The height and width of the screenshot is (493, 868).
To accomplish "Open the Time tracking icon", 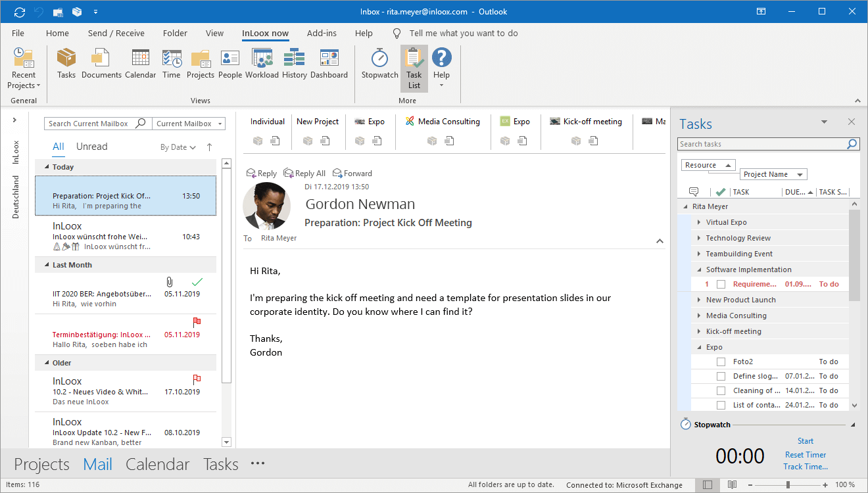I will 171,64.
